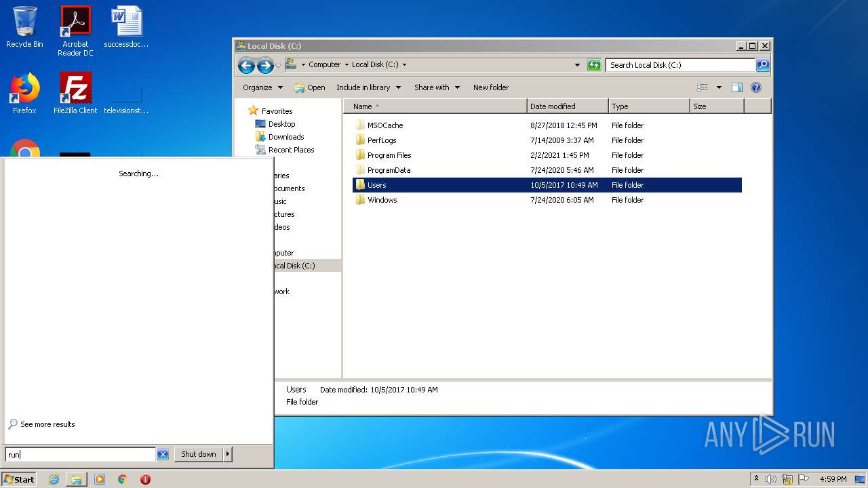Launch Chrome from the taskbar
This screenshot has height=488, width=868.
pyautogui.click(x=123, y=479)
